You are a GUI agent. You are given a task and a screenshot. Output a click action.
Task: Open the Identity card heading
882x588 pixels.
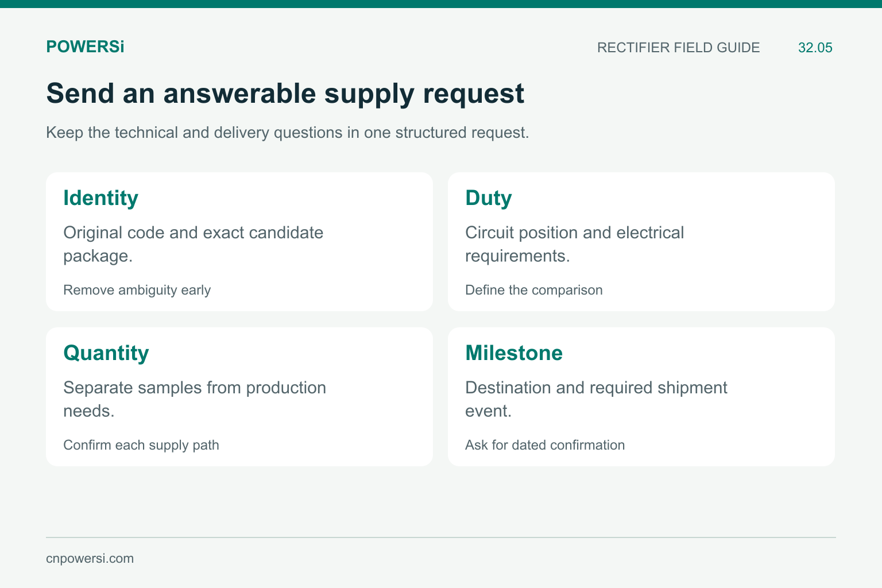coord(100,198)
